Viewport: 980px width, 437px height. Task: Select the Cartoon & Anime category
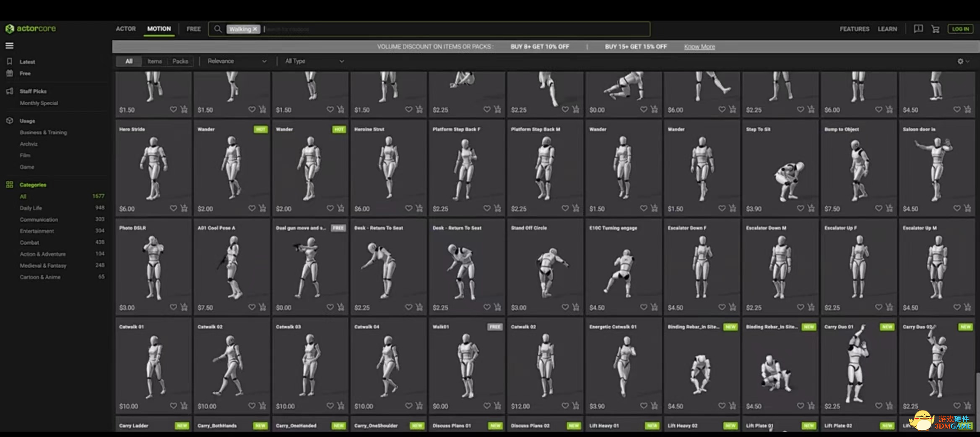coord(40,277)
